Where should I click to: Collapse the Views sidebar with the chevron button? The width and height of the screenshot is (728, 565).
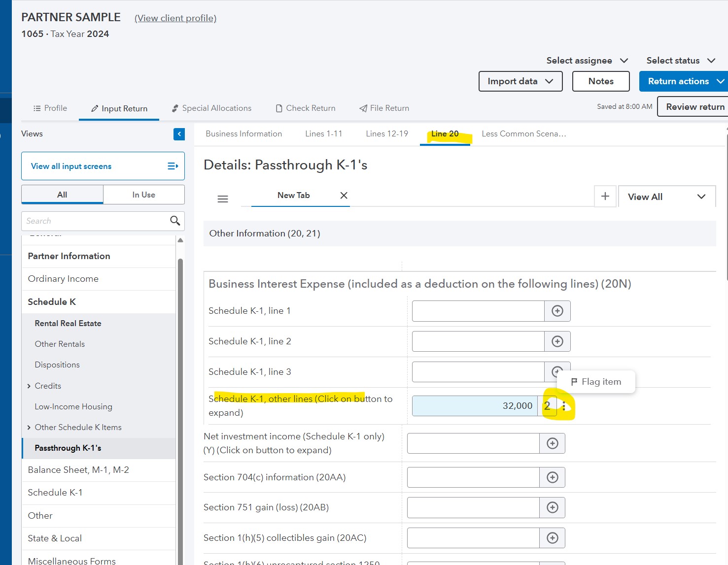coord(179,133)
